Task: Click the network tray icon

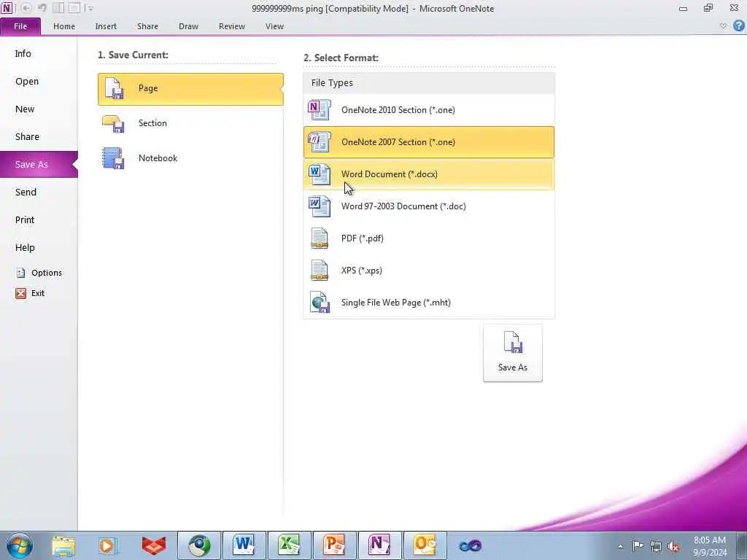Action: (656, 546)
